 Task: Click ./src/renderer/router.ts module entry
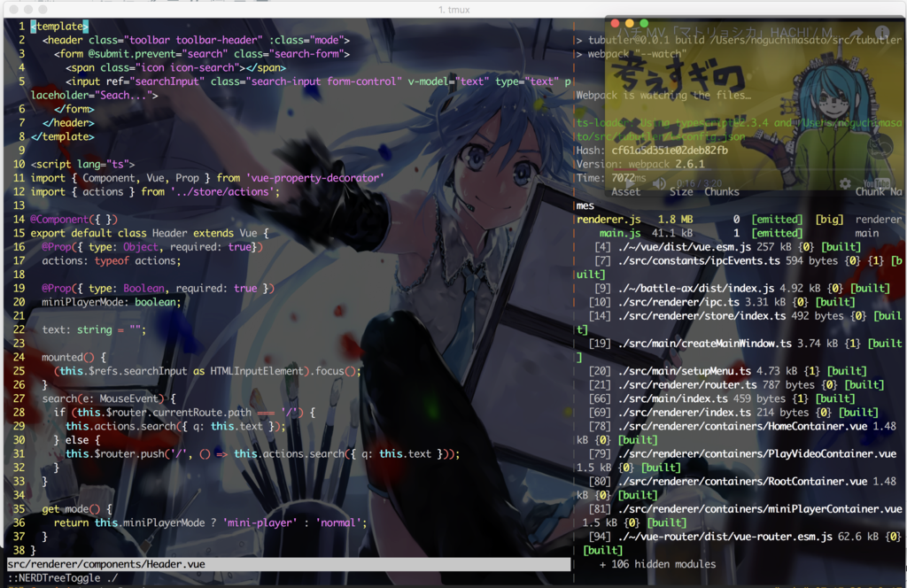(x=686, y=385)
